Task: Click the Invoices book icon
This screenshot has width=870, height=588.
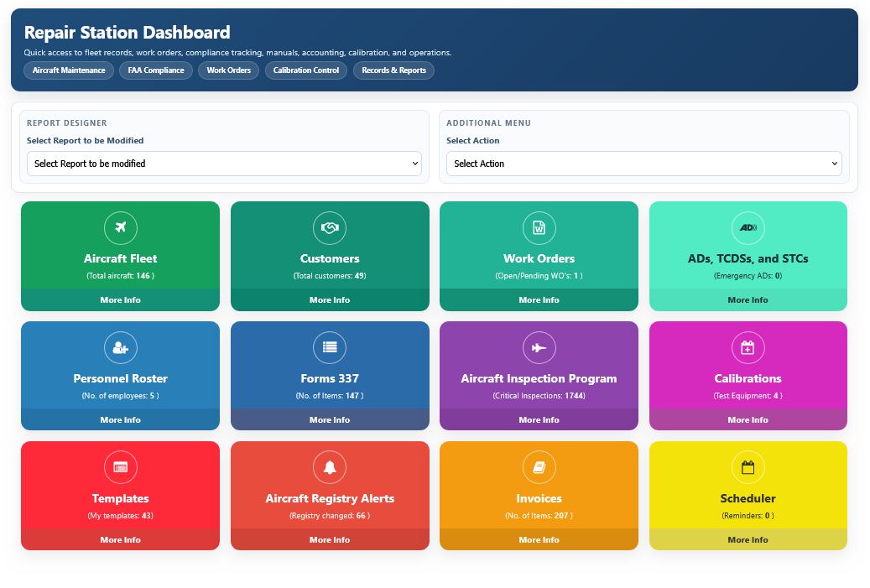Action: 539,467
